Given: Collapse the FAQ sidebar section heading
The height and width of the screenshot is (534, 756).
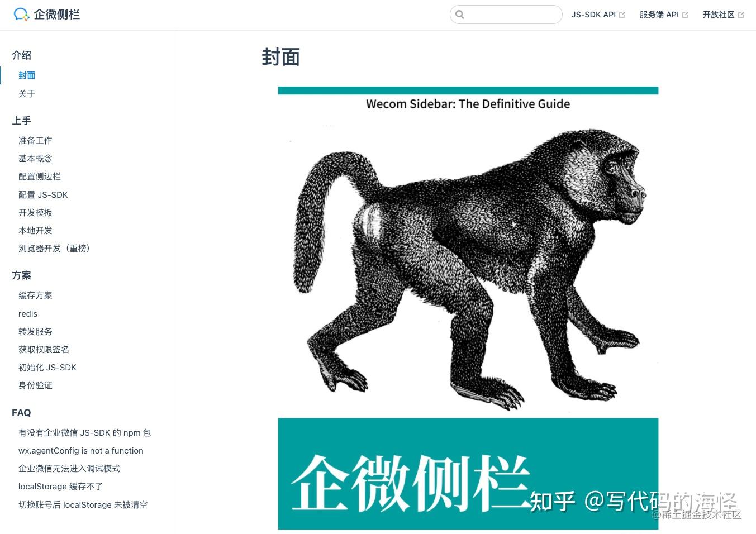Looking at the screenshot, I should 21,412.
